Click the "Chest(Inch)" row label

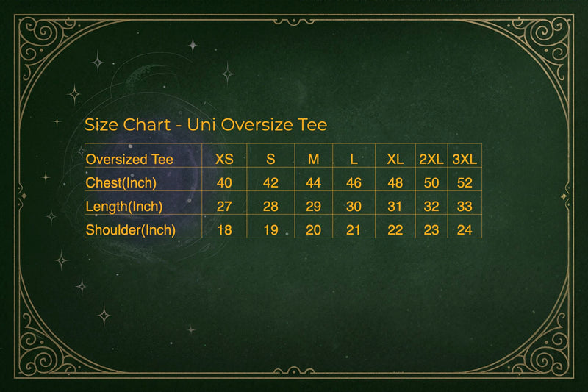(121, 182)
